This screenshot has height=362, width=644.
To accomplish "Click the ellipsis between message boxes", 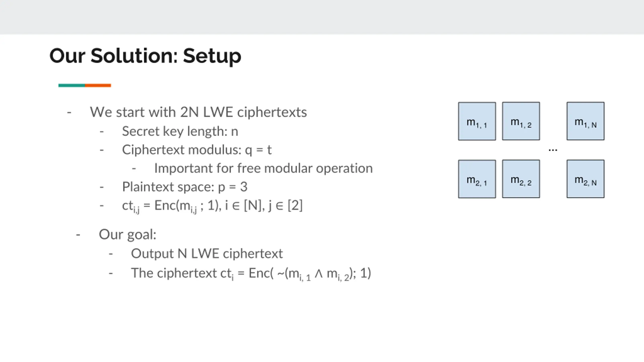I will click(553, 150).
